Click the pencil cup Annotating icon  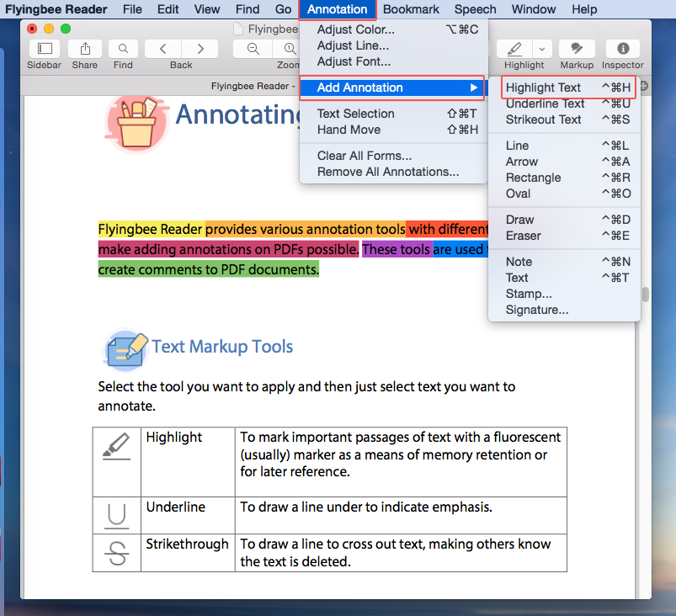click(137, 124)
